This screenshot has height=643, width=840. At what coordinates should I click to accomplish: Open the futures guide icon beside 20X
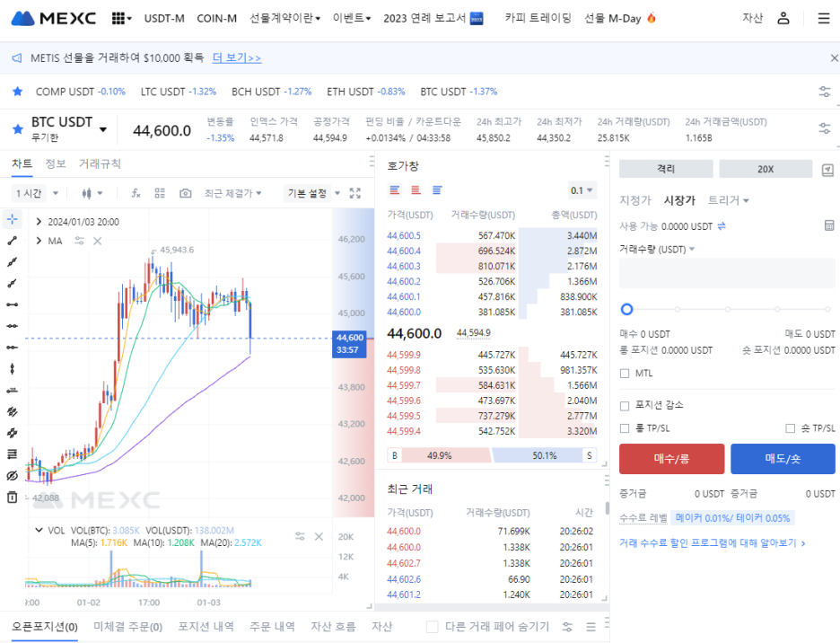click(x=827, y=170)
